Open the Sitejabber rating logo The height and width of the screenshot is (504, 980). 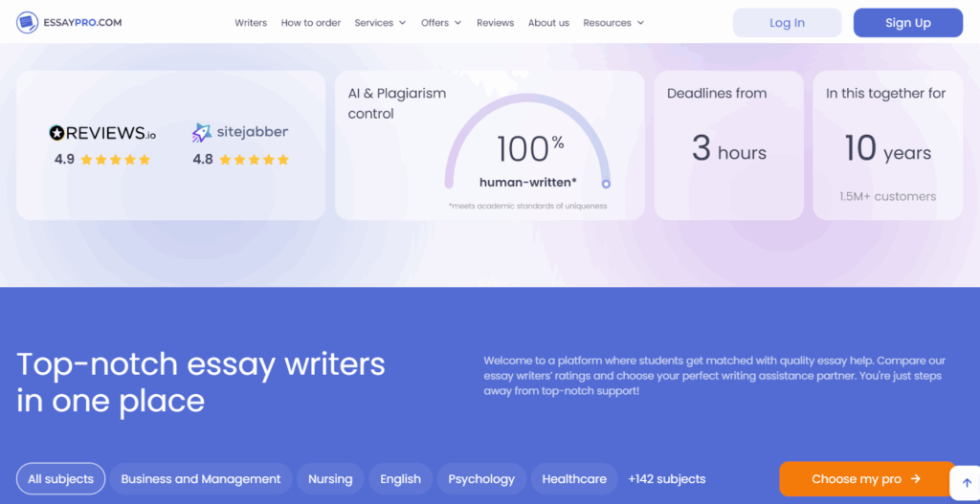pos(240,132)
